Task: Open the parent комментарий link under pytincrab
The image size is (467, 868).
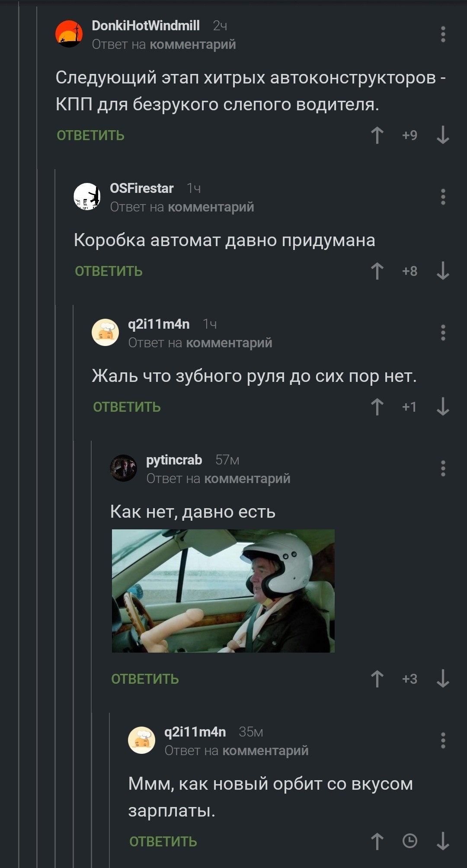Action: 247,479
